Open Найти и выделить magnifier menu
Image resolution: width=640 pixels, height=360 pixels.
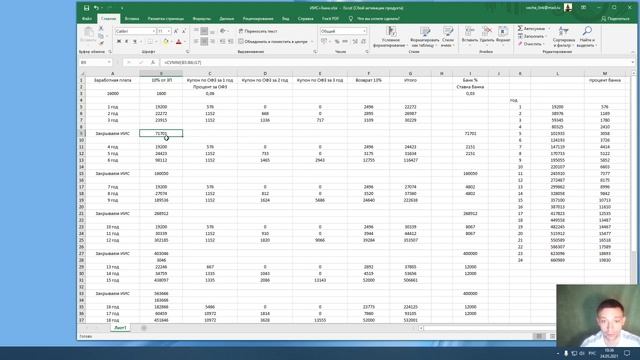[587, 37]
